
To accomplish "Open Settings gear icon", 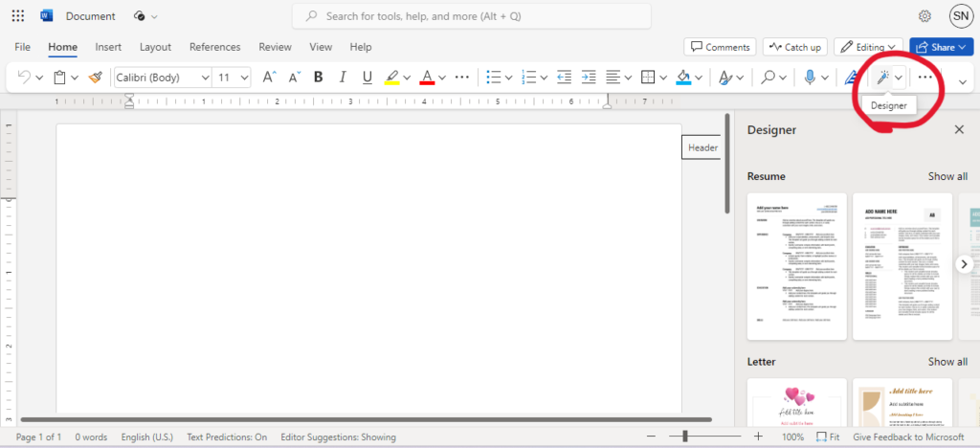I will [x=925, y=16].
